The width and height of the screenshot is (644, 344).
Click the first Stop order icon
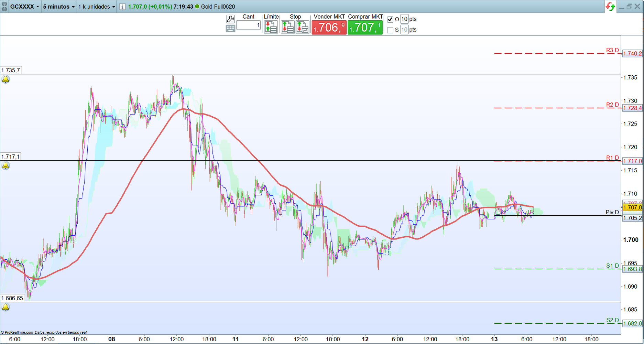coord(287,27)
